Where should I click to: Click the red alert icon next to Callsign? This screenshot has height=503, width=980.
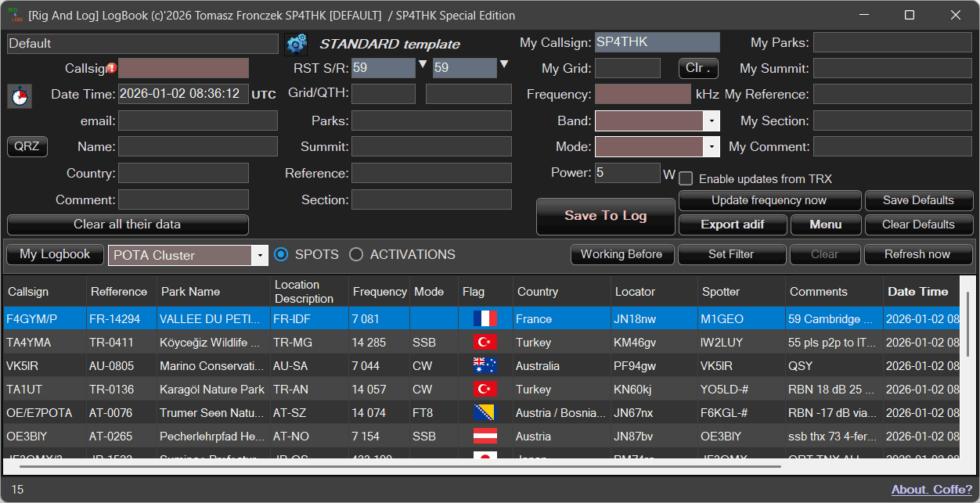[112, 69]
